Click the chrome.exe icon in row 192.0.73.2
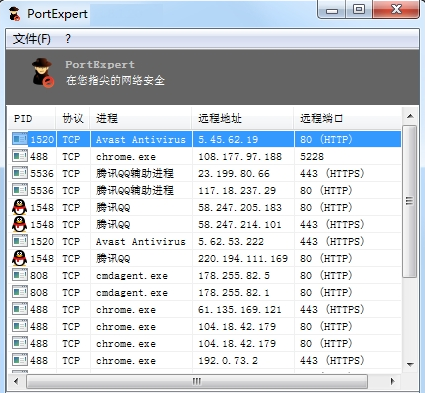This screenshot has height=393, width=425. click(20, 360)
